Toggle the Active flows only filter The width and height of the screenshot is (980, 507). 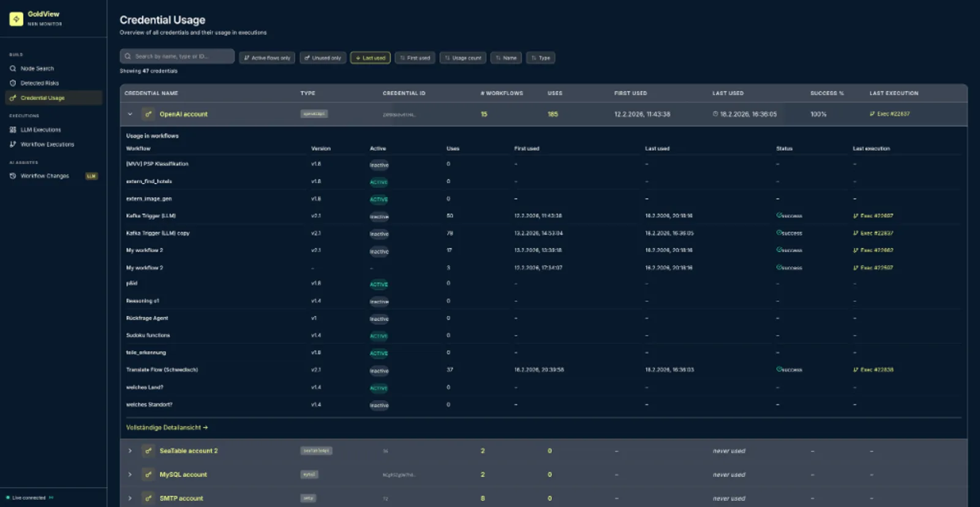click(x=267, y=58)
